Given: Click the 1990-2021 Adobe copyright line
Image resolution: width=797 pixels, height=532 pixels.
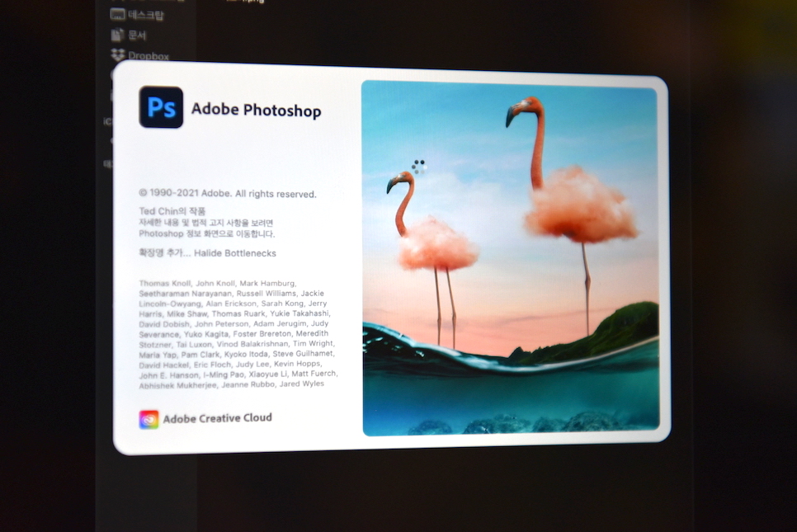Looking at the screenshot, I should tap(228, 194).
